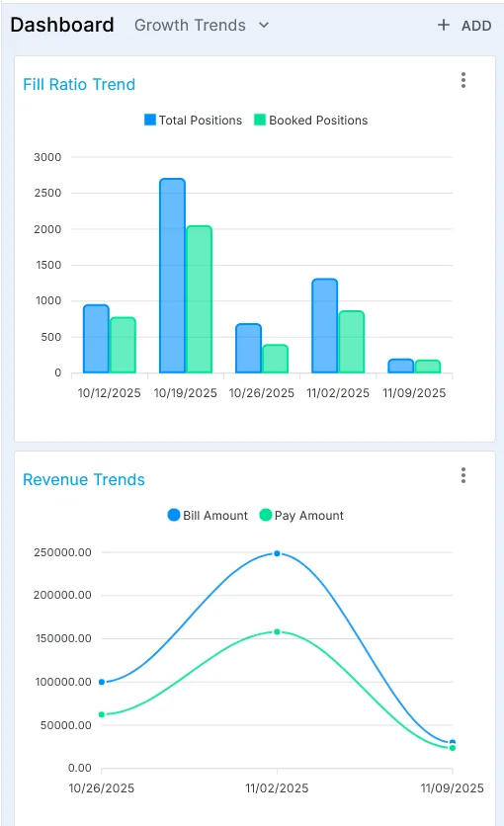Click the 11/09/2025 Revenue Trends axis label
The height and width of the screenshot is (826, 504).
[x=452, y=788]
